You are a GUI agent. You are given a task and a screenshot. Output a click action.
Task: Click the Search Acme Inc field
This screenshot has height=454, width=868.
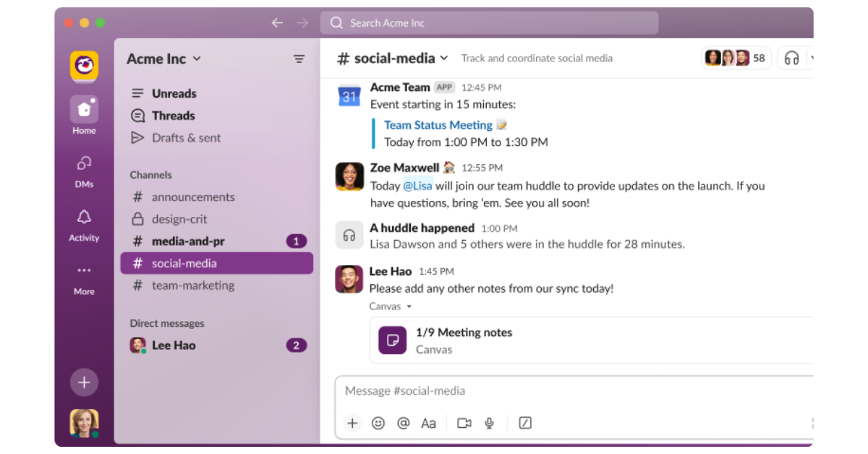490,23
